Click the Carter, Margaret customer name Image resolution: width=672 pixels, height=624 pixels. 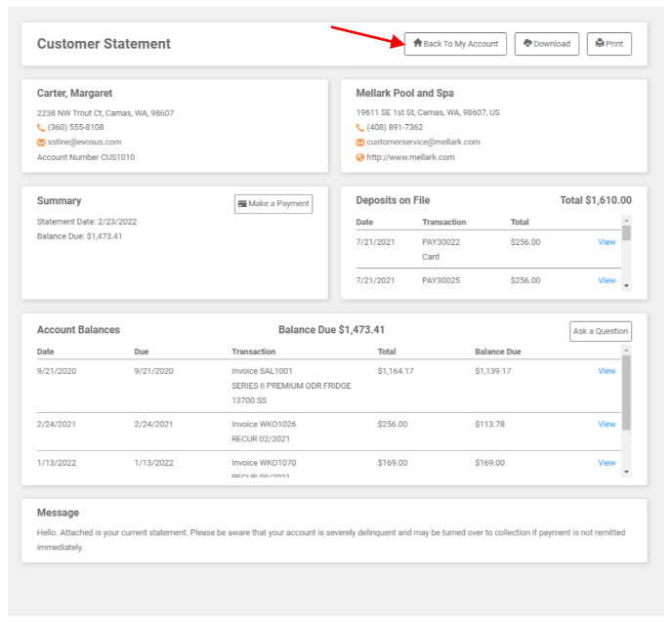pos(74,93)
